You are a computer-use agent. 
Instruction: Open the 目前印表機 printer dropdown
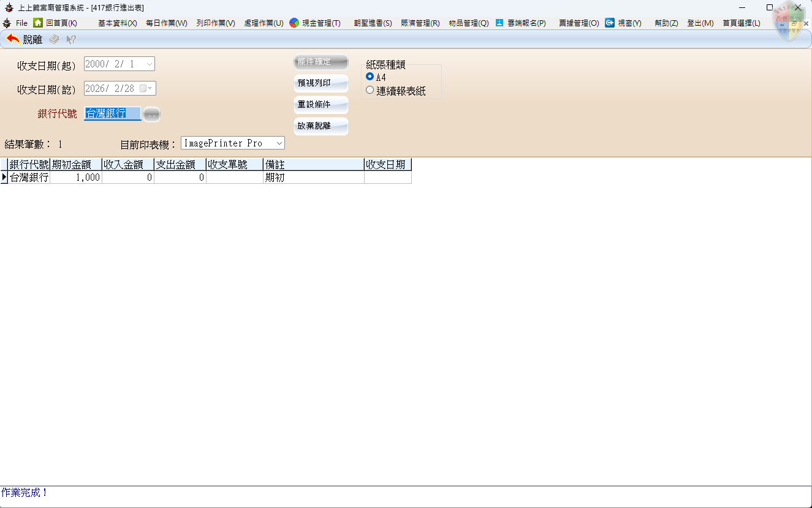pyautogui.click(x=279, y=143)
